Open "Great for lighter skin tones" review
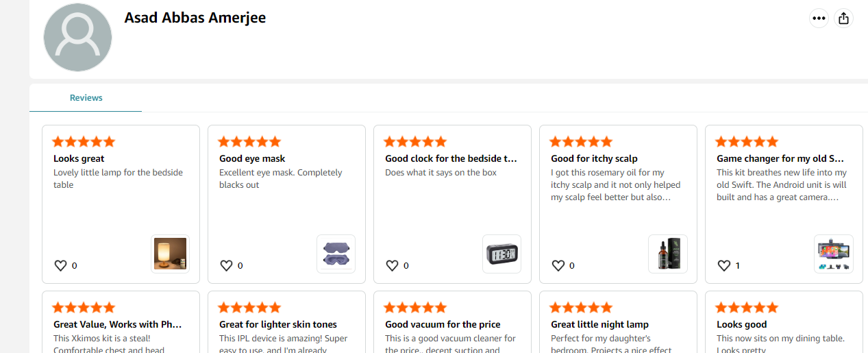 click(278, 324)
